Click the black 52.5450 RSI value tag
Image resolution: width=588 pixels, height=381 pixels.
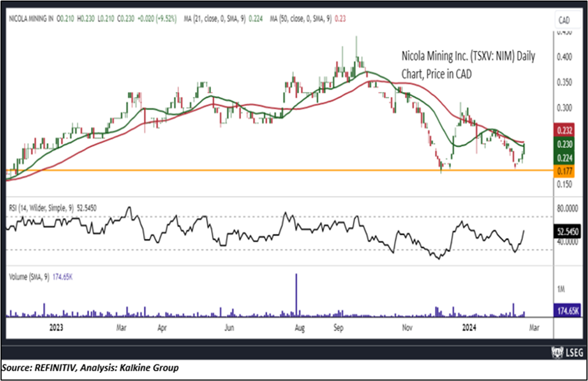[567, 232]
